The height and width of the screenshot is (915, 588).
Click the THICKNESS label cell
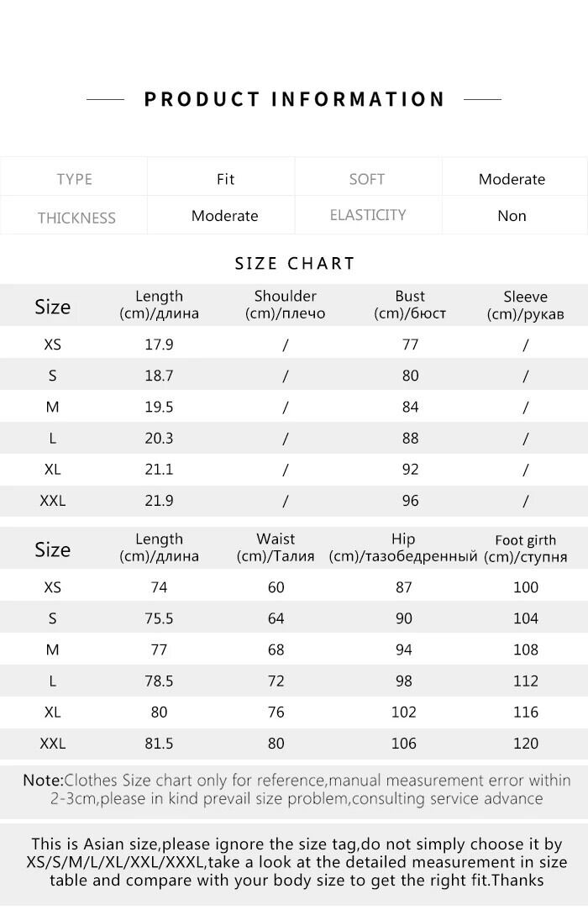click(76, 218)
